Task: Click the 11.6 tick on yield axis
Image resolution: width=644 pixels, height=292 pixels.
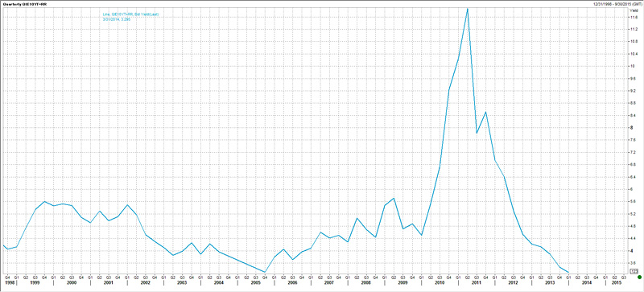Action: [x=635, y=16]
